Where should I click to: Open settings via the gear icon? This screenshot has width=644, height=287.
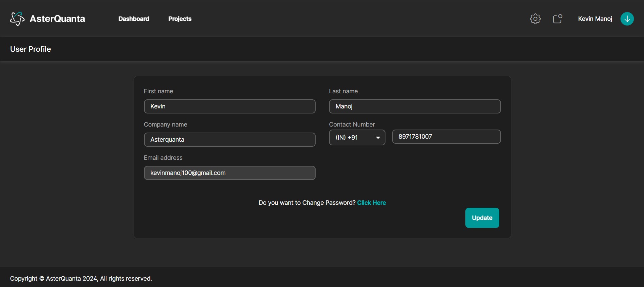tap(535, 19)
